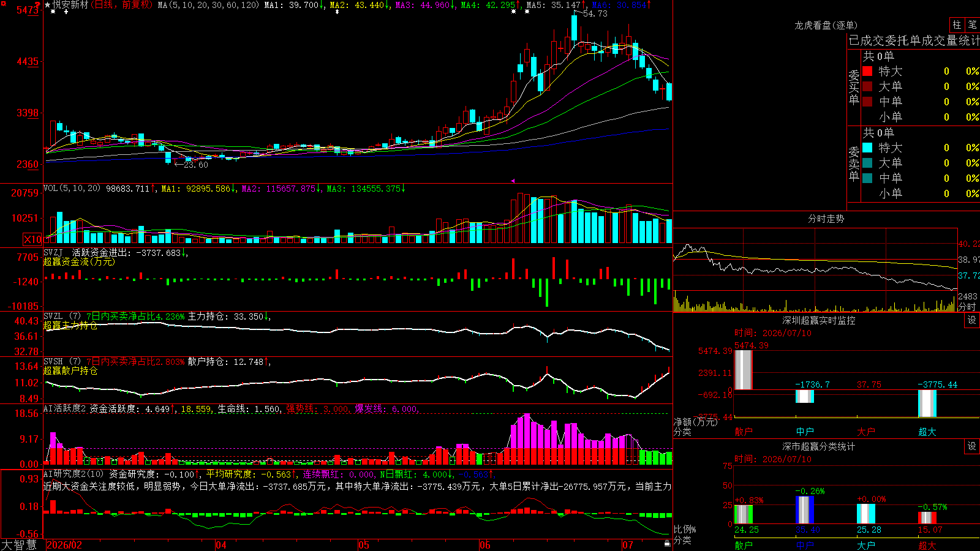Click the 委买单 section label
Viewport: 980px width, 551px height.
[x=854, y=87]
